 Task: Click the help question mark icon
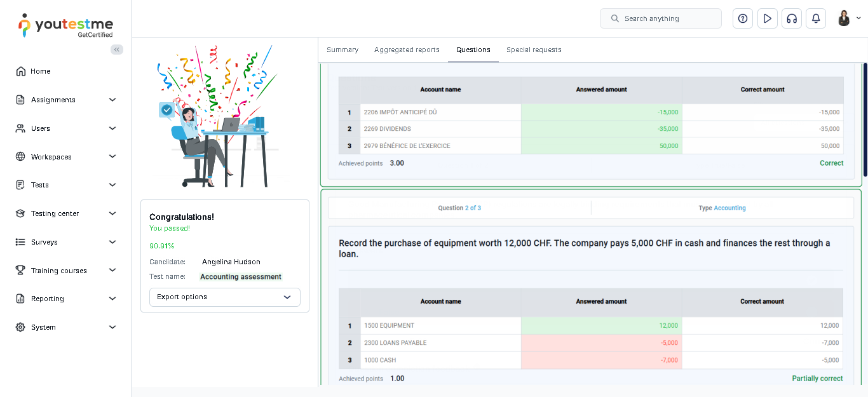click(x=742, y=18)
